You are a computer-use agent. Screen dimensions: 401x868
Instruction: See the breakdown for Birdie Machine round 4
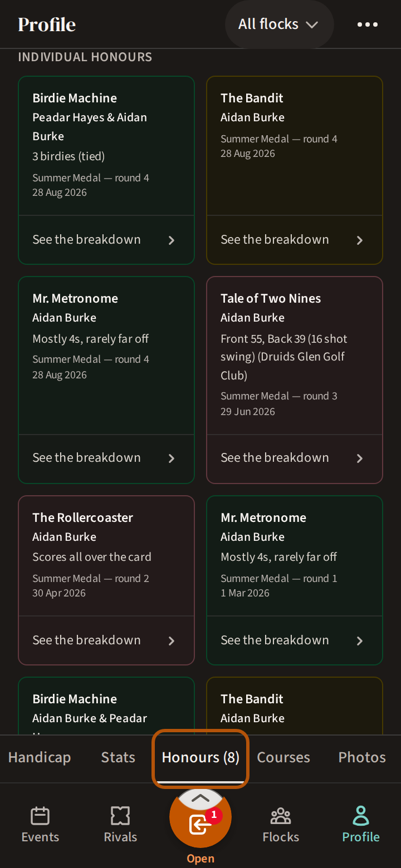click(106, 240)
